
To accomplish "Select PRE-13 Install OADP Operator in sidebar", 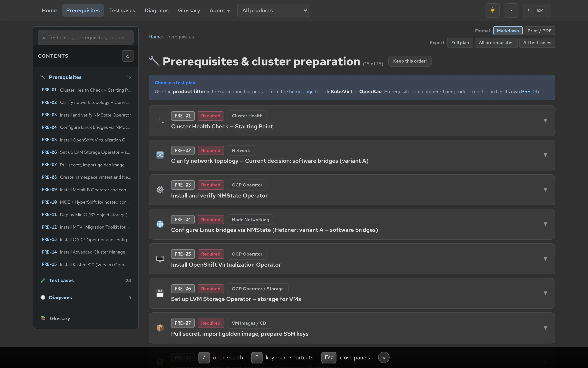I will pos(86,239).
